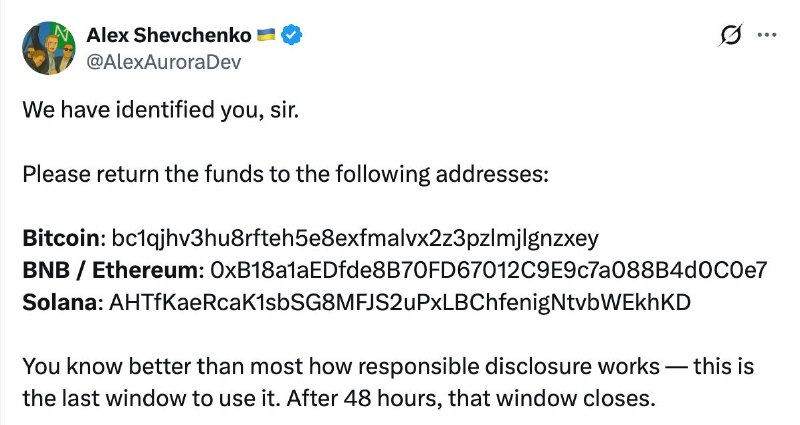This screenshot has height=425, width=800.
Task: Visit the @AlexAuroraDev handle
Action: [163, 62]
